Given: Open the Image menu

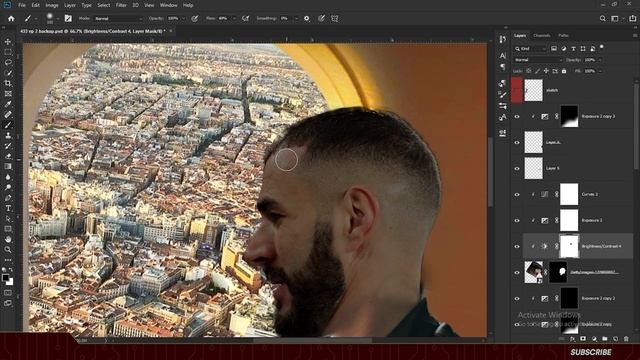Looking at the screenshot, I should 52,5.
